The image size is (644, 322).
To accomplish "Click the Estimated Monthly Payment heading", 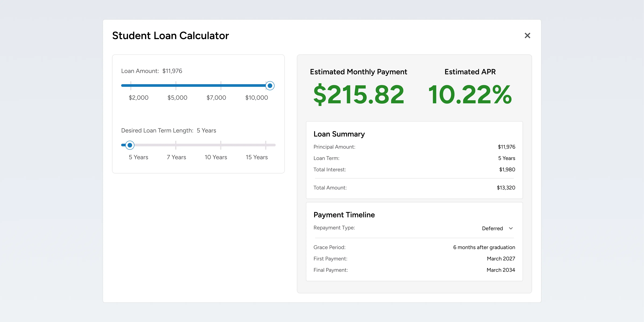I will (x=358, y=72).
